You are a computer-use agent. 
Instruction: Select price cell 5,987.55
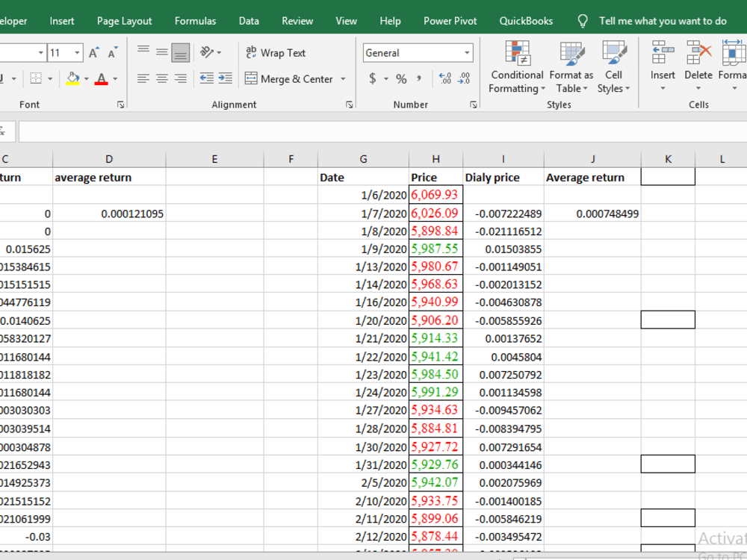point(436,249)
